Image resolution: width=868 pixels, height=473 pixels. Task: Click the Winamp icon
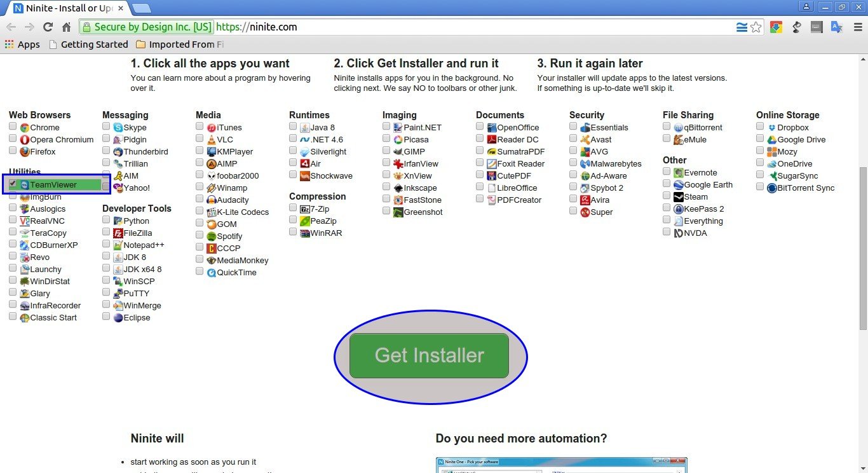pos(212,188)
